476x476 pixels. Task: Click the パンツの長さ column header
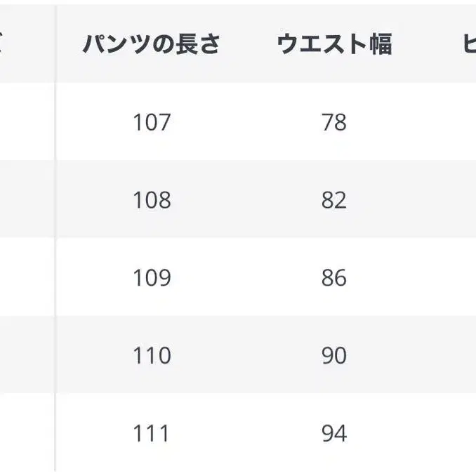click(152, 45)
